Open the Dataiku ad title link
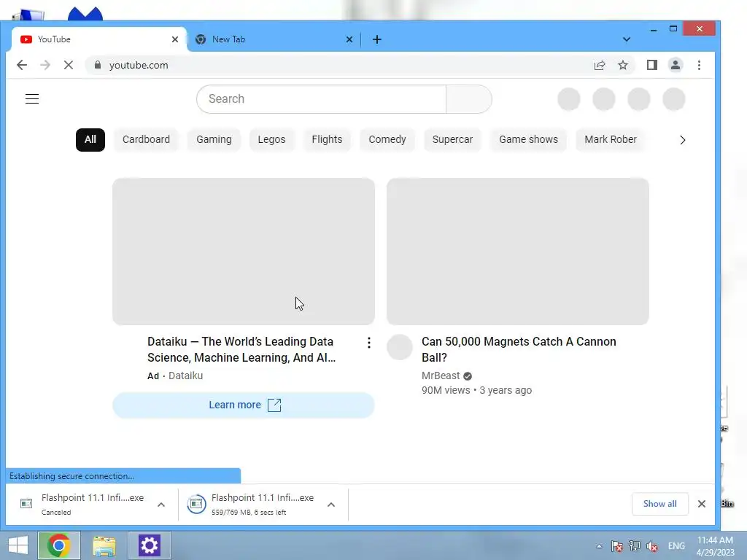Viewport: 747px width, 560px height. 241,349
